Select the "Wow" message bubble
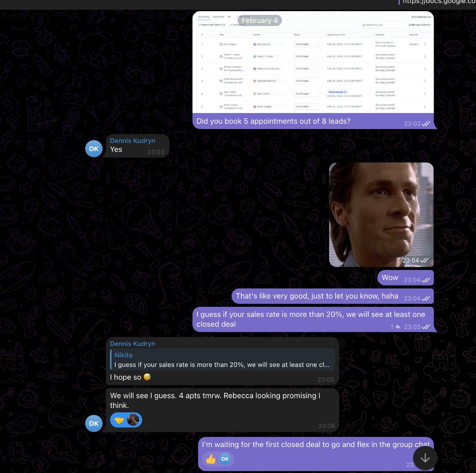Image resolution: width=476 pixels, height=473 pixels. click(x=405, y=278)
